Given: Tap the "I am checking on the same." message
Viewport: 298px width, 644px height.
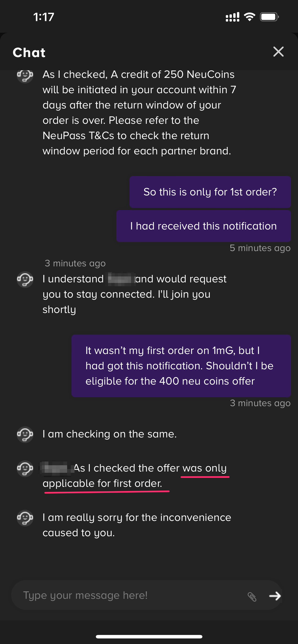Looking at the screenshot, I should tap(110, 434).
